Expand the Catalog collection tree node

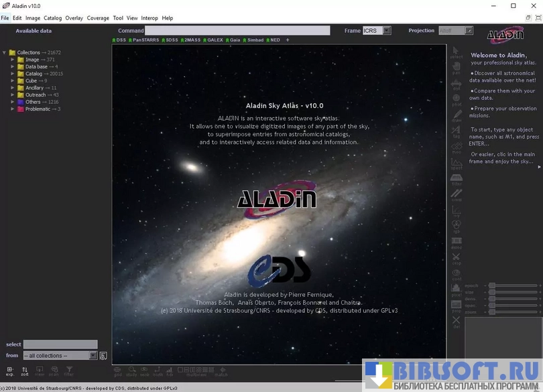[12, 74]
